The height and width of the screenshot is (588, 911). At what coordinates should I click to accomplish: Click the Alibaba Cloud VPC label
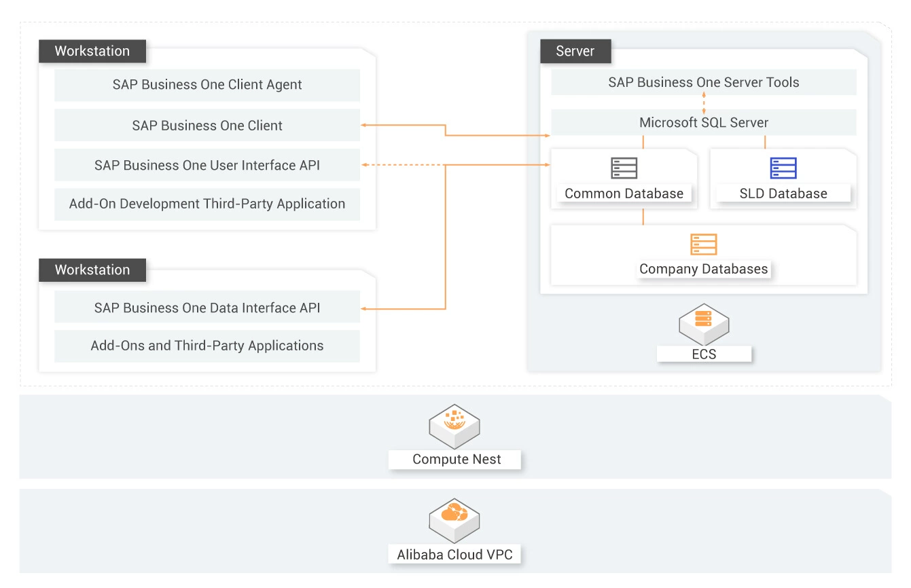click(x=454, y=554)
